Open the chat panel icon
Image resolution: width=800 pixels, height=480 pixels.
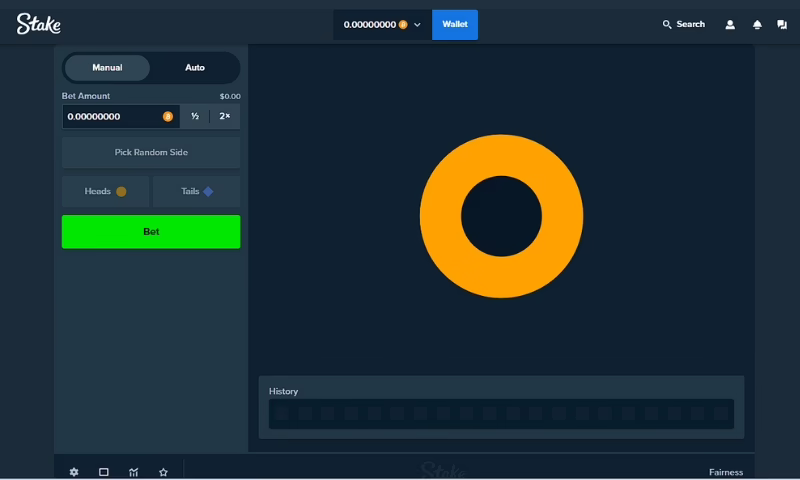[782, 24]
